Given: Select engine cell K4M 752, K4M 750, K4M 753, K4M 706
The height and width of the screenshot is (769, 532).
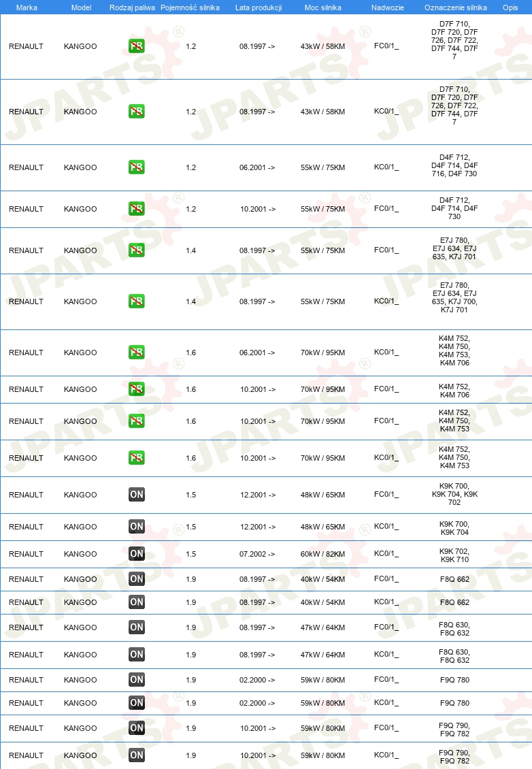Looking at the screenshot, I should click(x=454, y=350).
